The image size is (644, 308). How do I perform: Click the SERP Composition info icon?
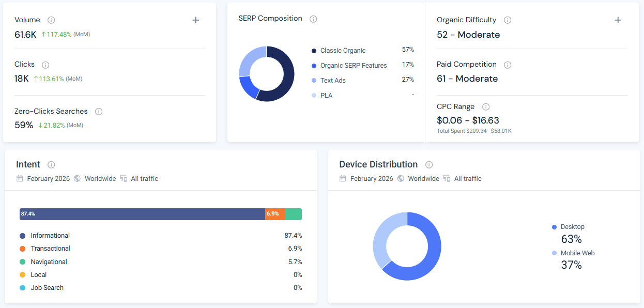pyautogui.click(x=313, y=19)
